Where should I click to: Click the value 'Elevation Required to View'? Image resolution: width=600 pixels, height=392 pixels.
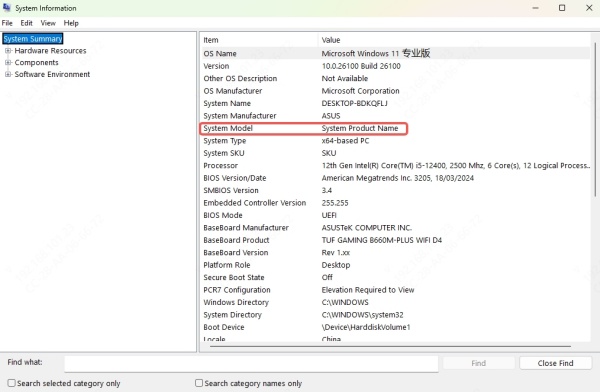click(x=368, y=290)
